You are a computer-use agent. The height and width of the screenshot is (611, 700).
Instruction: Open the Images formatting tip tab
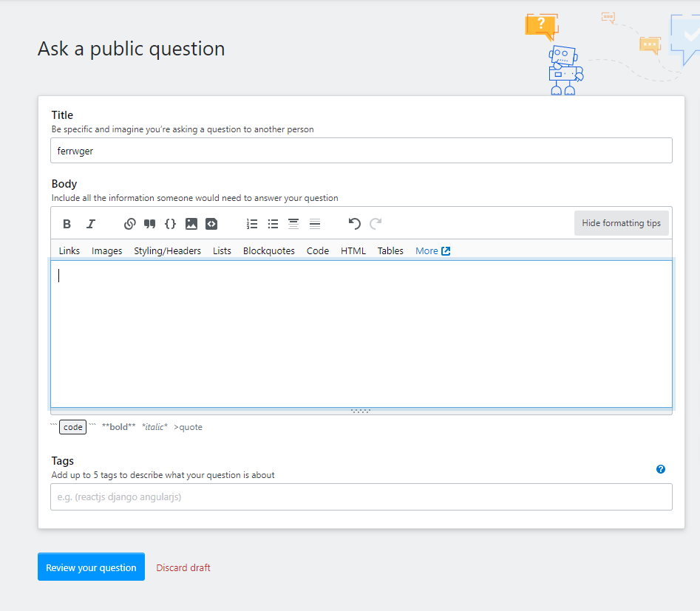click(x=106, y=250)
